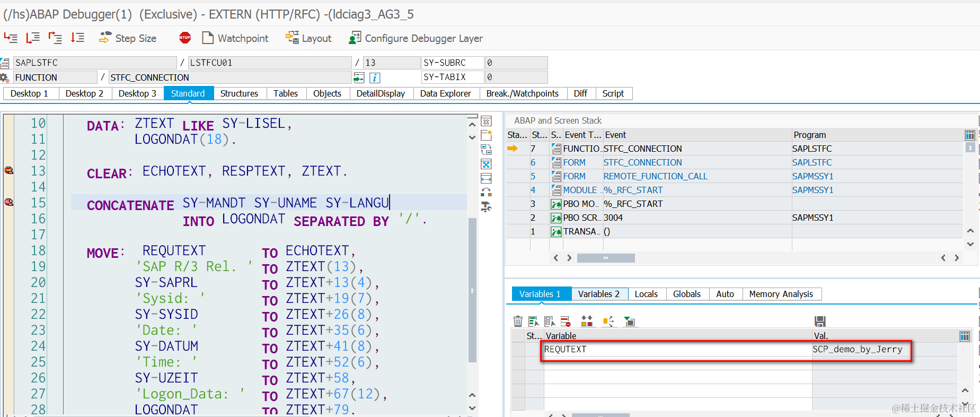Open the Objects tab
980x417 pixels.
[x=327, y=93]
